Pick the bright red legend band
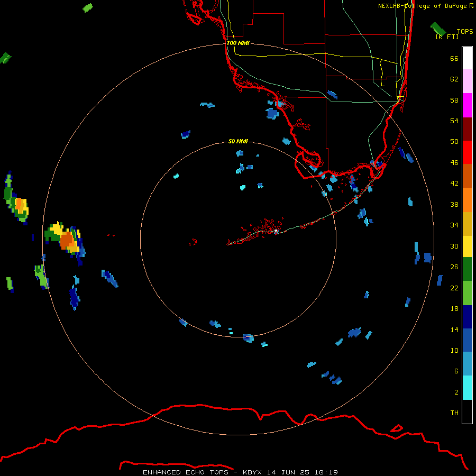 point(467,152)
